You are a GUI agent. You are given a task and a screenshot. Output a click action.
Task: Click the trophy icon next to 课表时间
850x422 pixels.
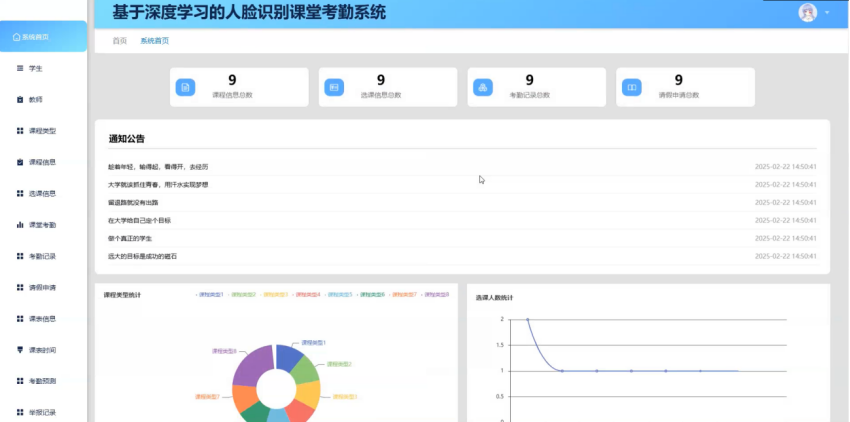20,350
